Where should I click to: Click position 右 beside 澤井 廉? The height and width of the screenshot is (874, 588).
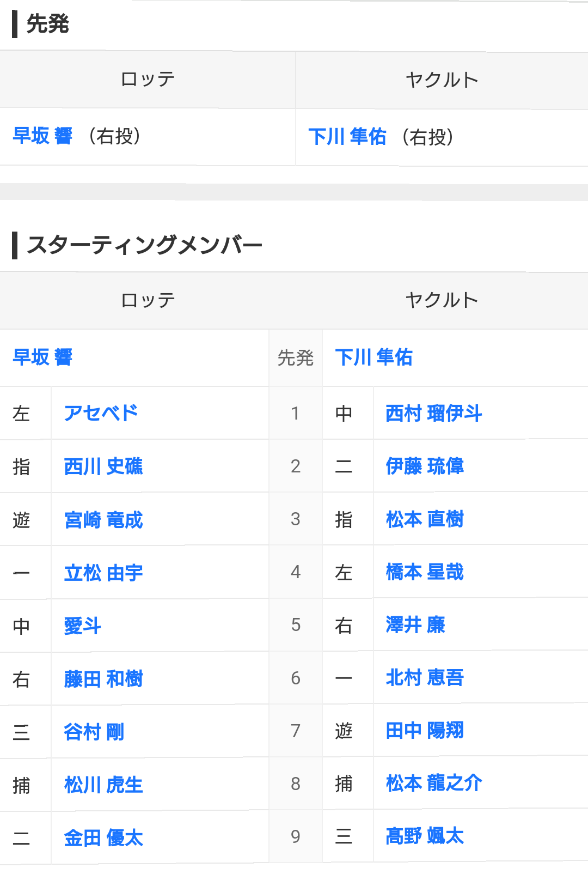344,625
